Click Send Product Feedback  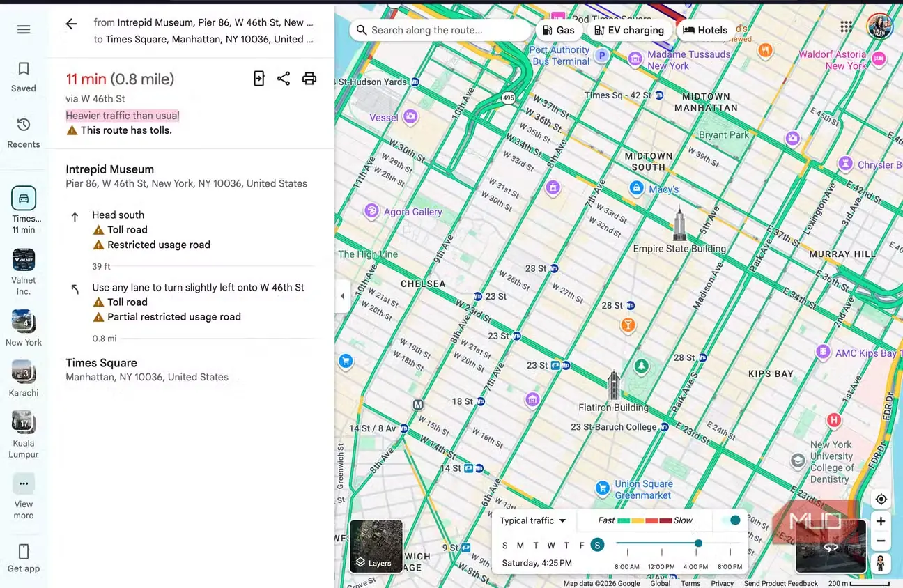780,584
